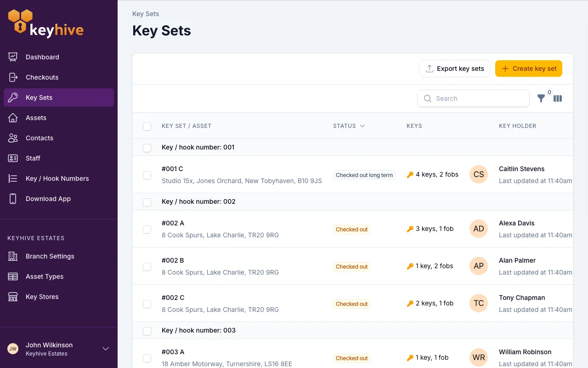Check the Key / hook number: 003 group checkbox

[x=147, y=331]
